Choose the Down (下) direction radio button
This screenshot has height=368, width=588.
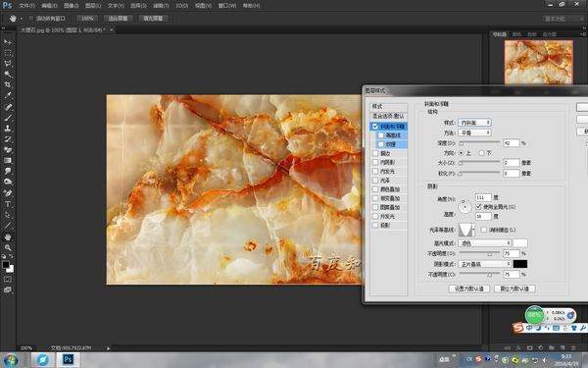click(x=481, y=153)
